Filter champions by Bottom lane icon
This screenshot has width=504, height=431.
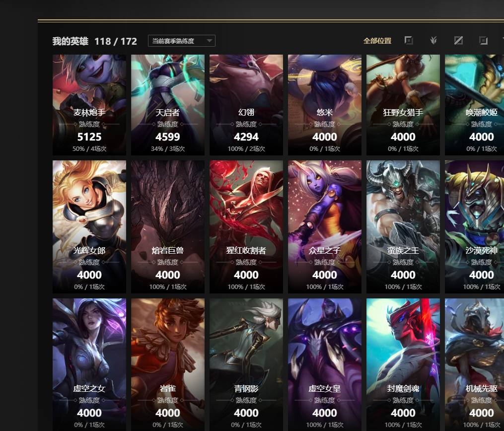[x=483, y=41]
